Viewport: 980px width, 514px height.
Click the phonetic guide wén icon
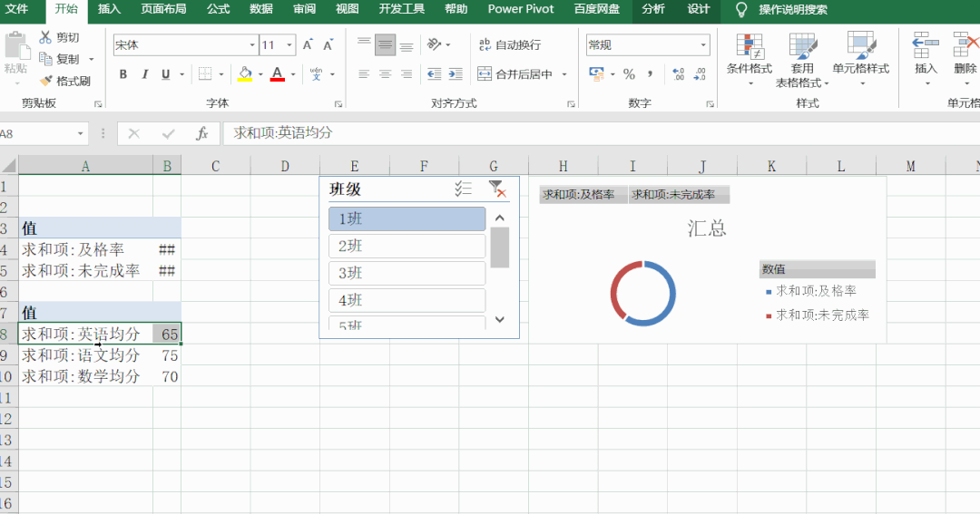click(x=317, y=74)
